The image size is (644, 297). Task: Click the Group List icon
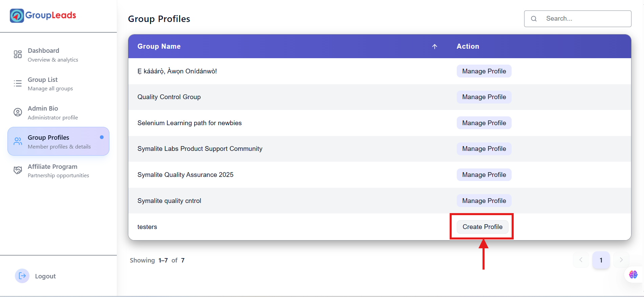pyautogui.click(x=18, y=83)
